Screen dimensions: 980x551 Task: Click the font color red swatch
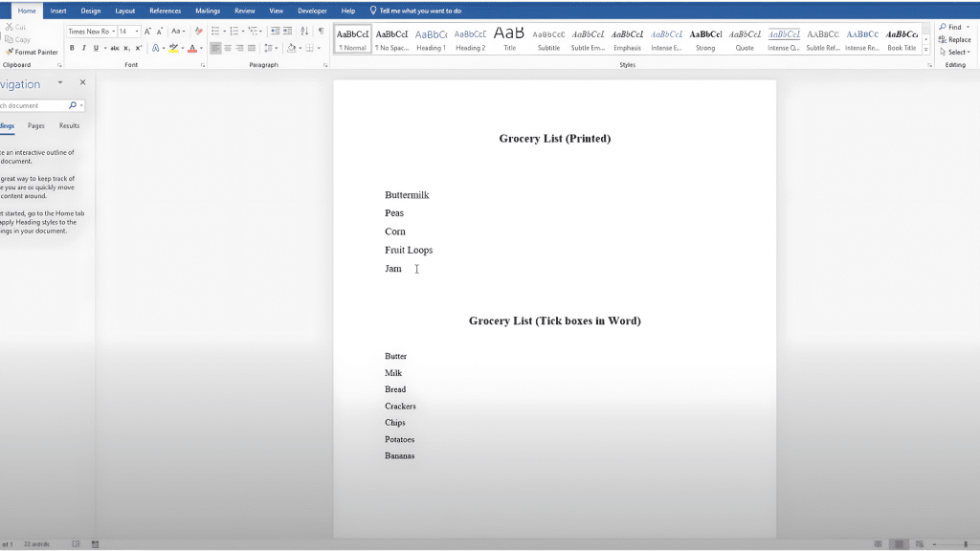pyautogui.click(x=192, y=48)
